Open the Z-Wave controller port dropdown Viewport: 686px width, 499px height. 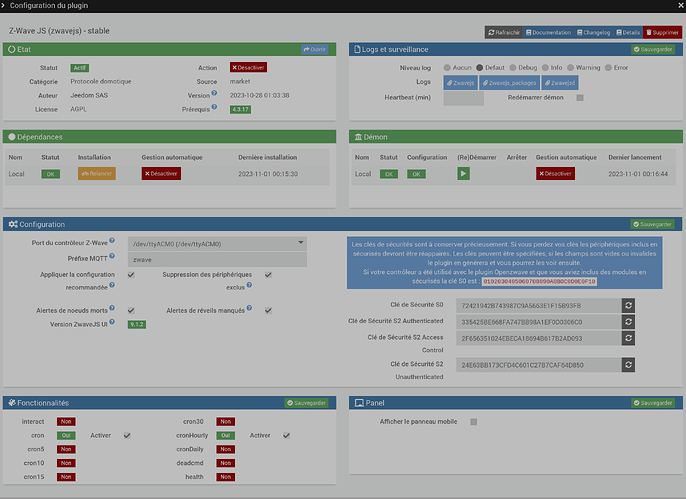(217, 244)
